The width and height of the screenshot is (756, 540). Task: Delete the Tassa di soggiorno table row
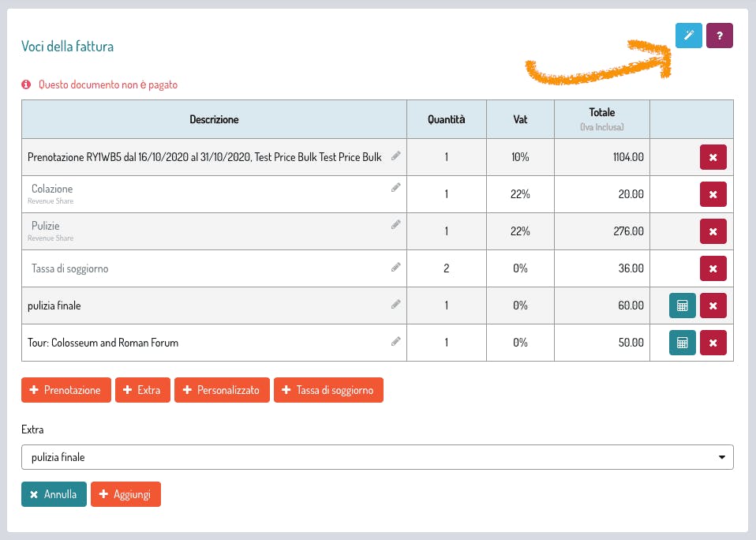(713, 268)
